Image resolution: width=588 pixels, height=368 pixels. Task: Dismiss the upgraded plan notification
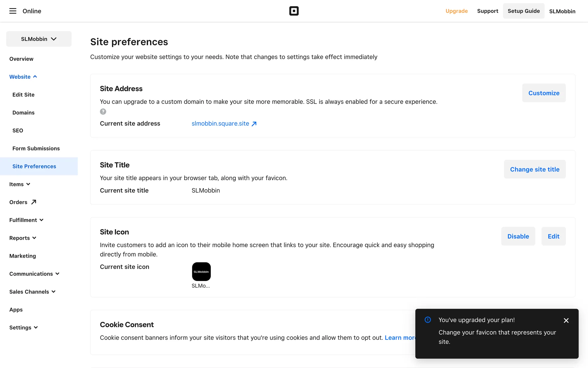point(566,320)
